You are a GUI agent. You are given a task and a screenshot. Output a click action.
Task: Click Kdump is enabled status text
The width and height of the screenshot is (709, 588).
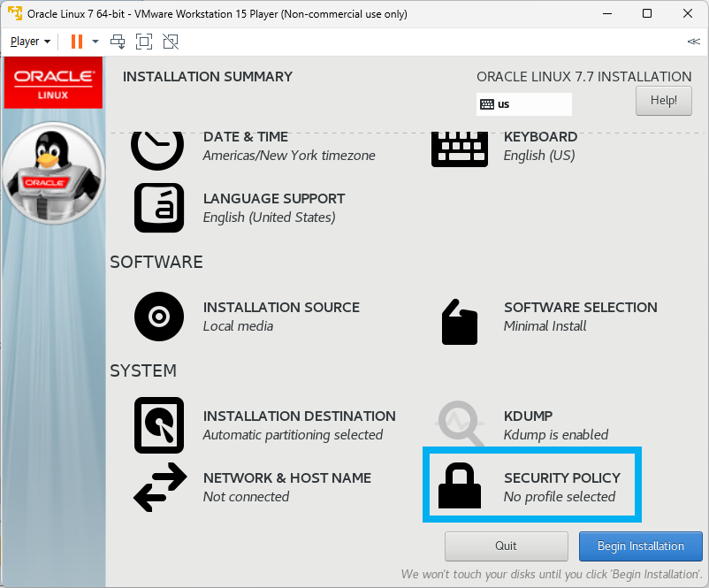pyautogui.click(x=556, y=435)
